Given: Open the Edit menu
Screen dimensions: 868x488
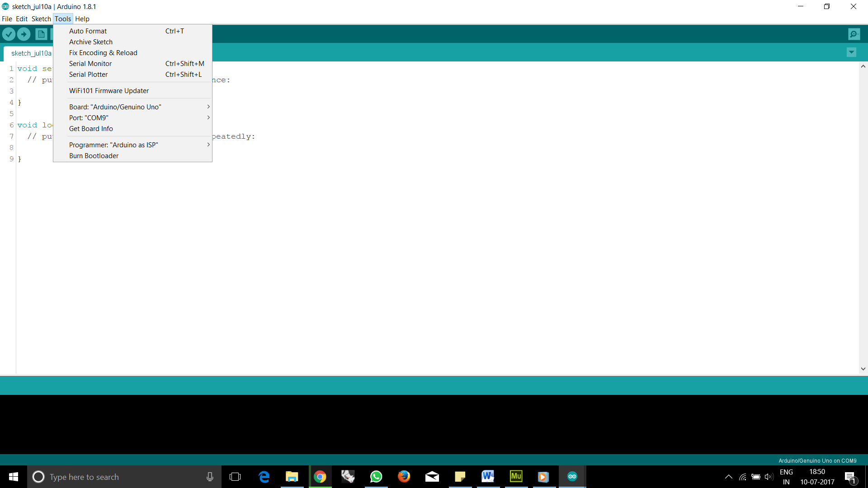Looking at the screenshot, I should click(22, 19).
